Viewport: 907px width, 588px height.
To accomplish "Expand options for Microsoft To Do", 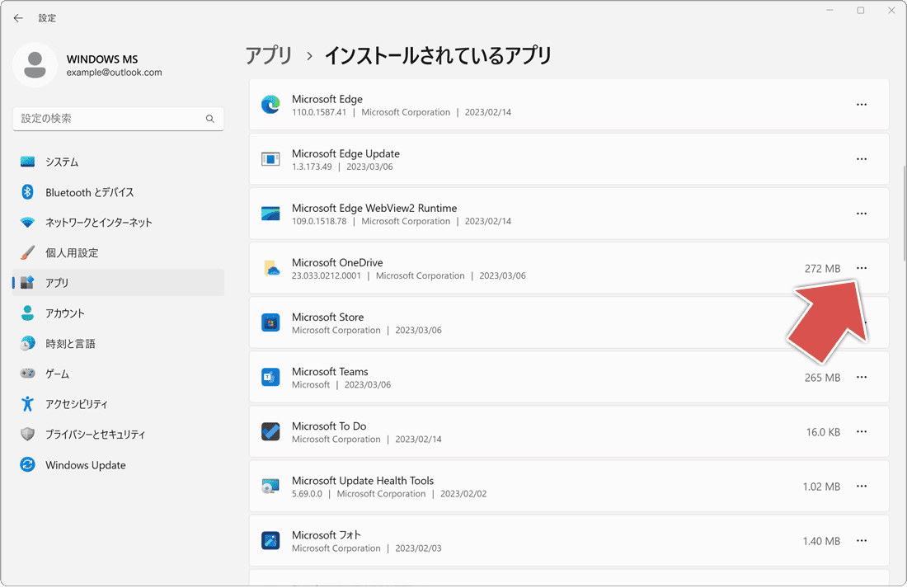I will click(x=862, y=431).
